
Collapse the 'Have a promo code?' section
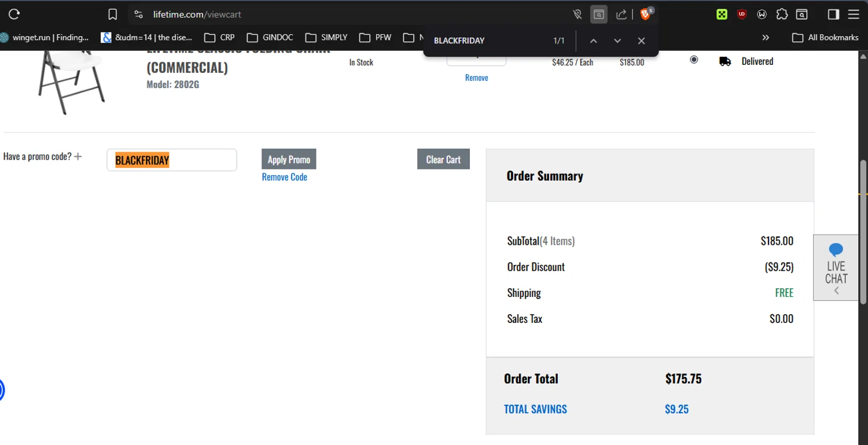[x=78, y=156]
